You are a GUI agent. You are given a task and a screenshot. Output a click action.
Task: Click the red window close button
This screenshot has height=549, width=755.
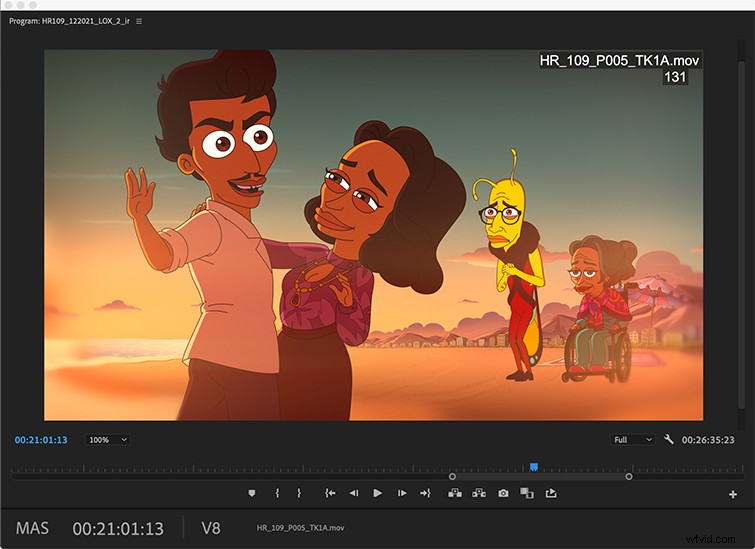pyautogui.click(x=9, y=5)
